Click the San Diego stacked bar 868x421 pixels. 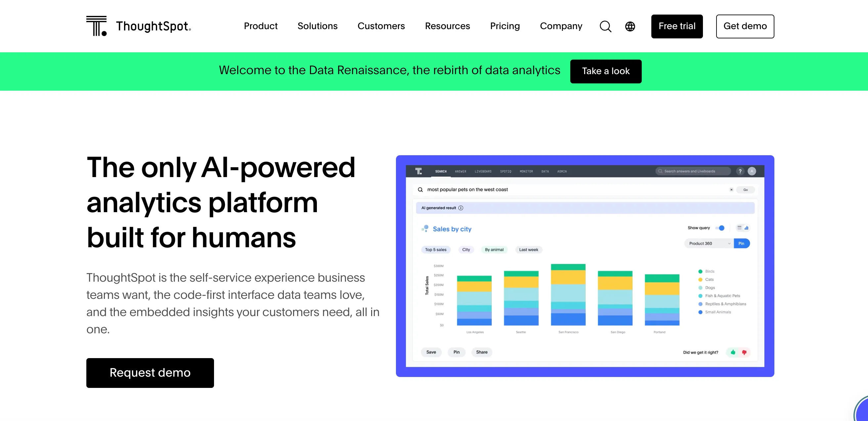point(615,298)
